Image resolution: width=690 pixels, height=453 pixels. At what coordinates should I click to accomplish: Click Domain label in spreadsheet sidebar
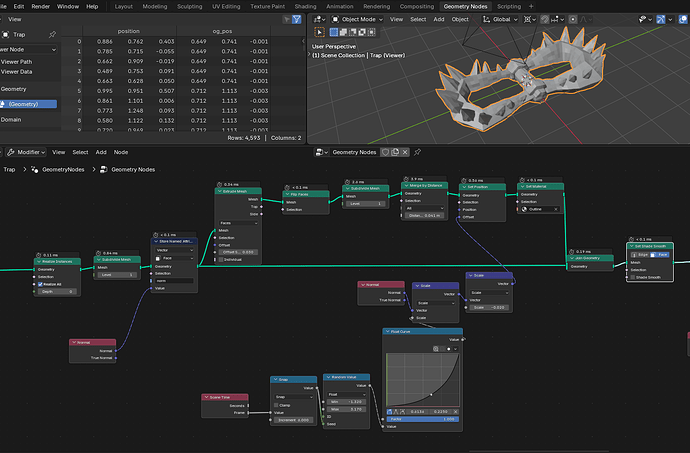(11, 120)
